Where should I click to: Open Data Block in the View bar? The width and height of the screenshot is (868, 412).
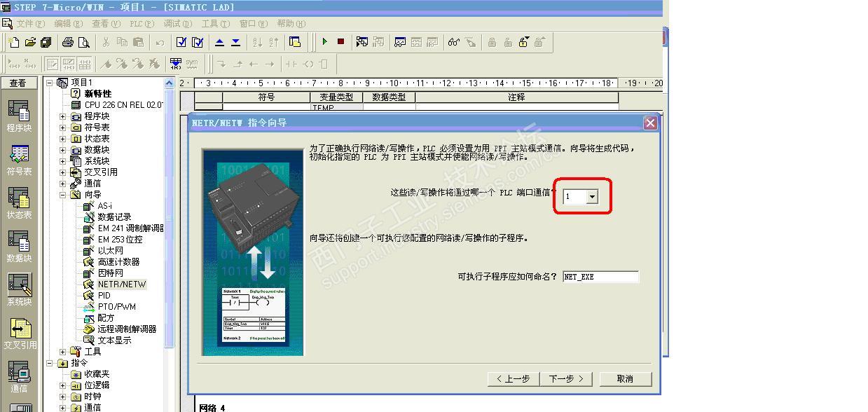[19, 247]
